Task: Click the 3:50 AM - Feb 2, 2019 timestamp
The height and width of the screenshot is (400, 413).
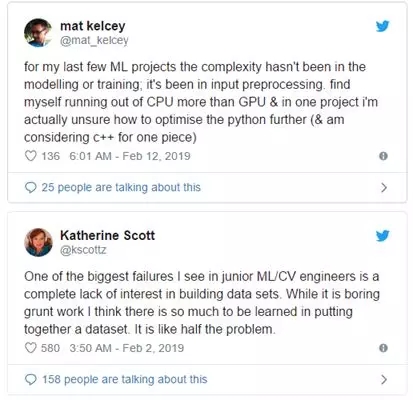Action: pos(127,348)
